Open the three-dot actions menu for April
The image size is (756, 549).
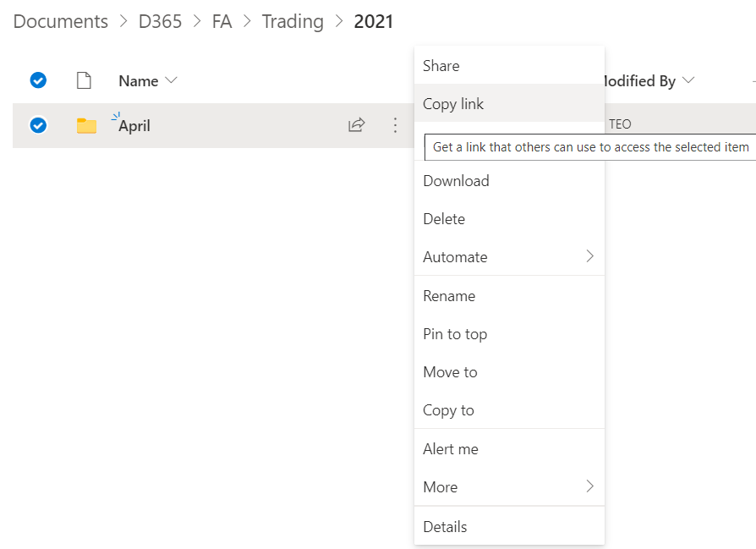pos(395,125)
